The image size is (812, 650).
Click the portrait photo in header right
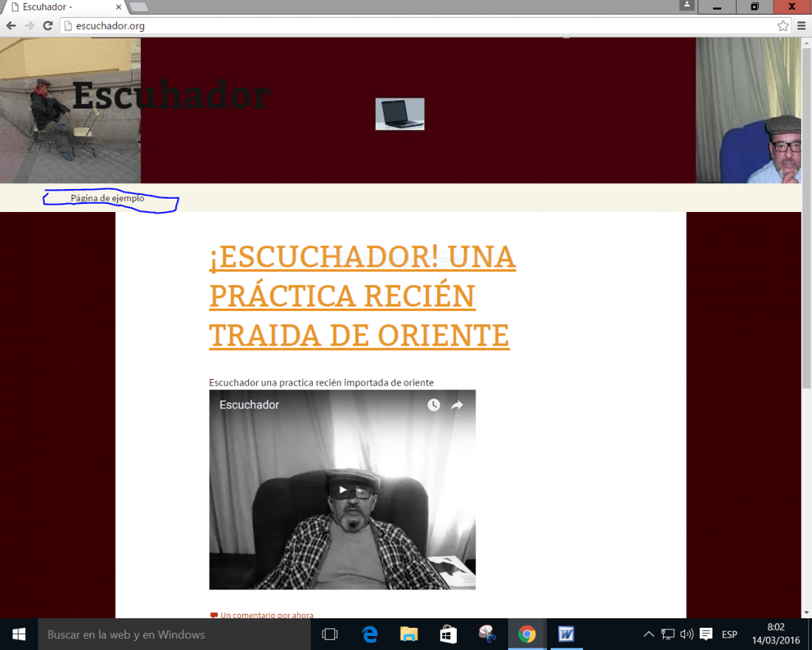click(749, 110)
